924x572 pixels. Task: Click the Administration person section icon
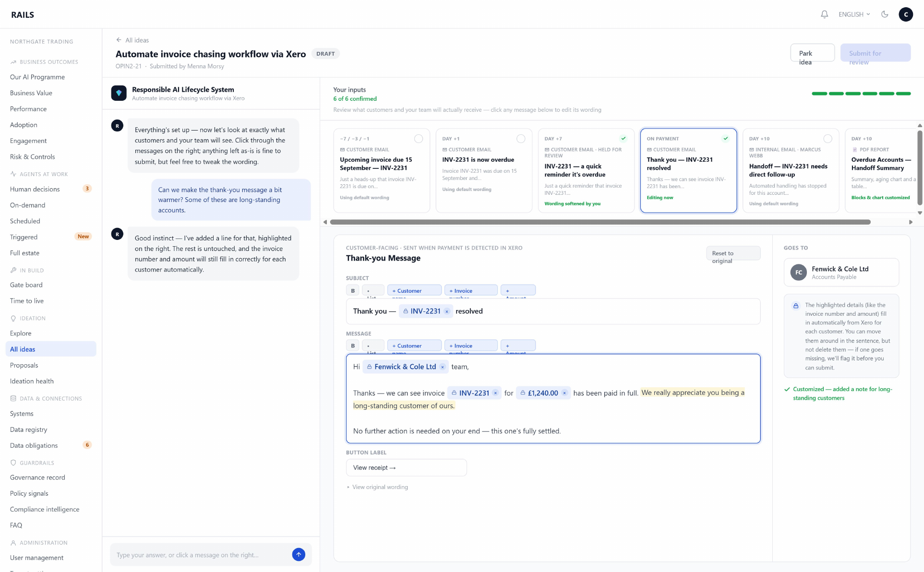(x=13, y=543)
